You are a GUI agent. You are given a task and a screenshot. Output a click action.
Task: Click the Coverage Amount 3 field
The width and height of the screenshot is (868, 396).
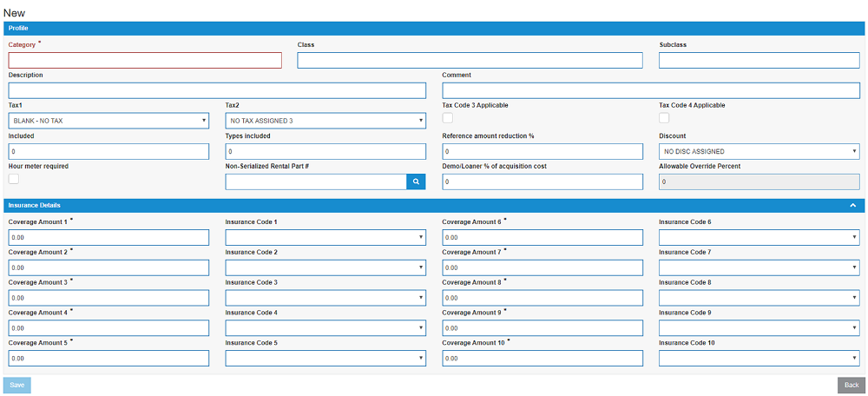pos(109,298)
